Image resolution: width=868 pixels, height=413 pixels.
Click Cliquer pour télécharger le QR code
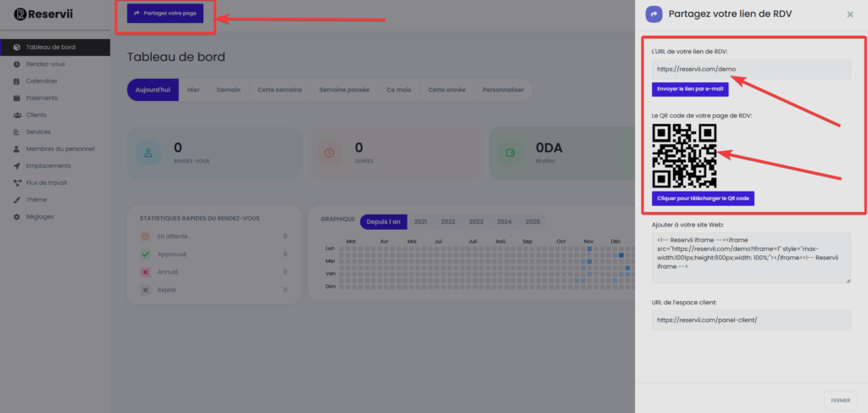coord(703,198)
